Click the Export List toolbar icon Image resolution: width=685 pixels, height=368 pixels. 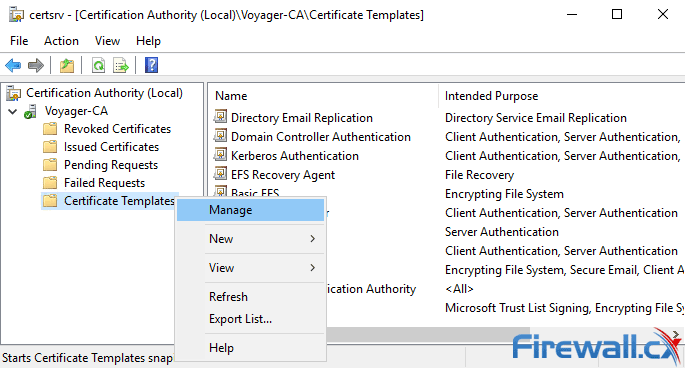[121, 66]
